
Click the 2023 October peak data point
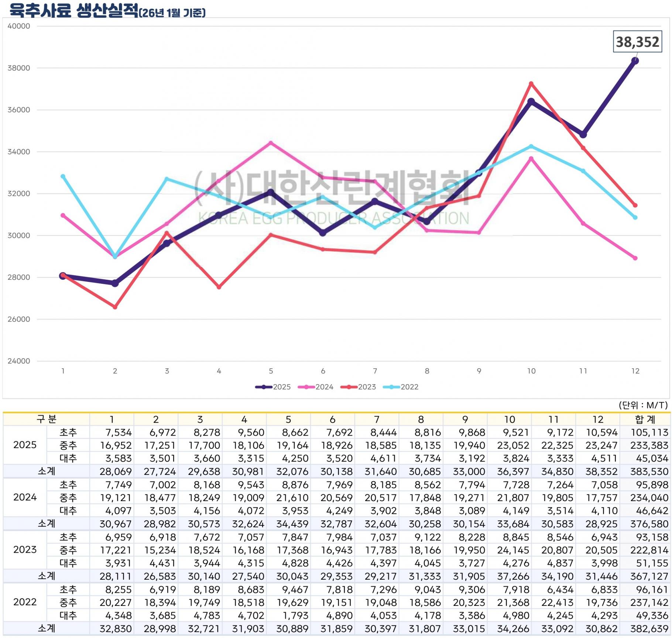click(531, 84)
